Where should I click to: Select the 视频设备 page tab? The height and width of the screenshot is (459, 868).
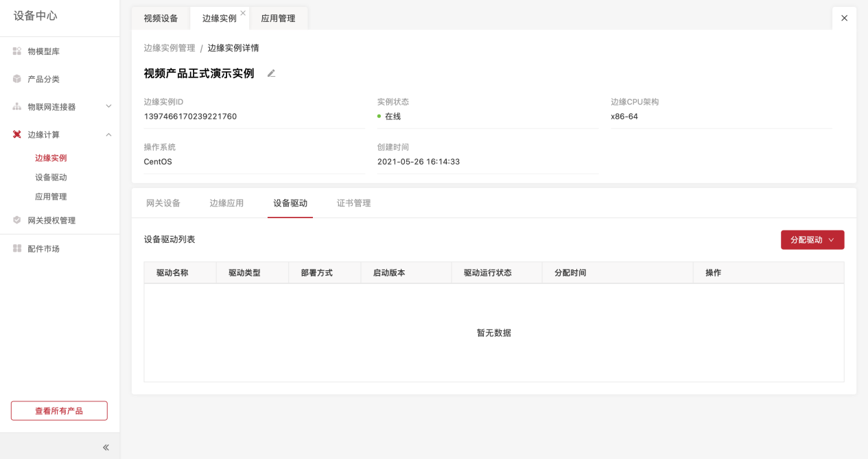tap(161, 19)
